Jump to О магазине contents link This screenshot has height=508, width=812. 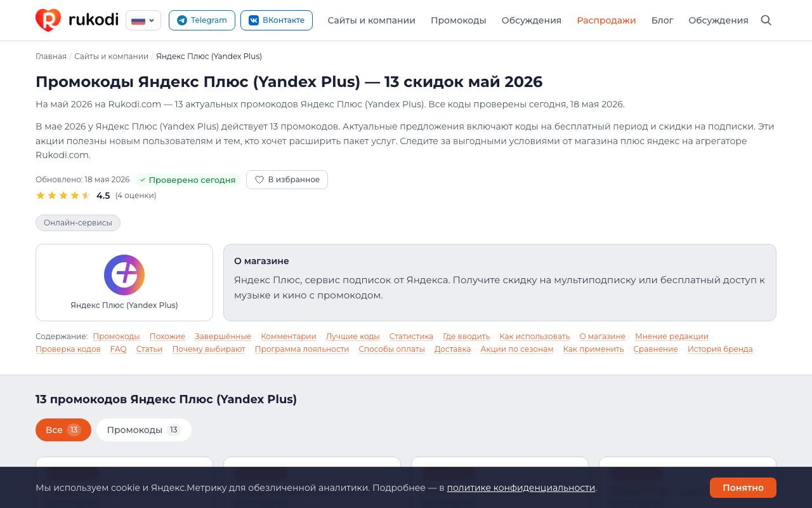602,337
